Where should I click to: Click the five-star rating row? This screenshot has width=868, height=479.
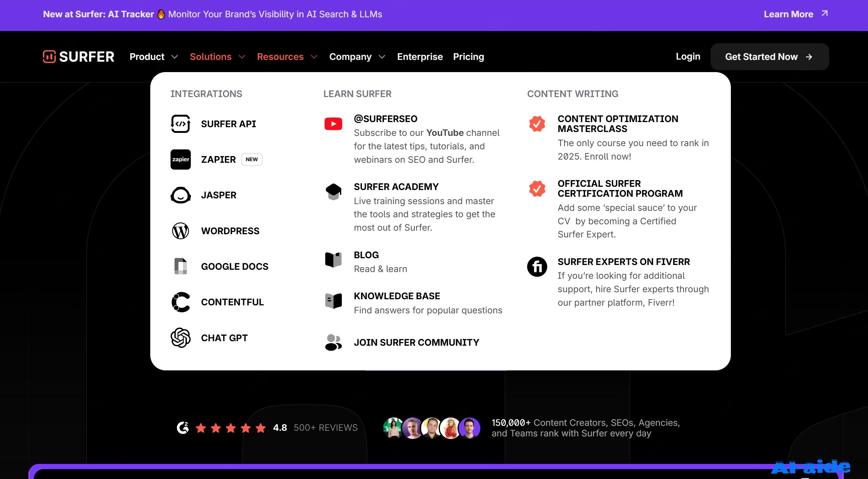(x=231, y=428)
